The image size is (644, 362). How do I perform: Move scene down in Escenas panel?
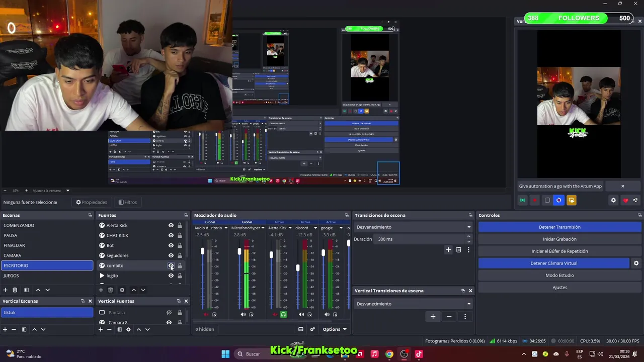(x=48, y=290)
